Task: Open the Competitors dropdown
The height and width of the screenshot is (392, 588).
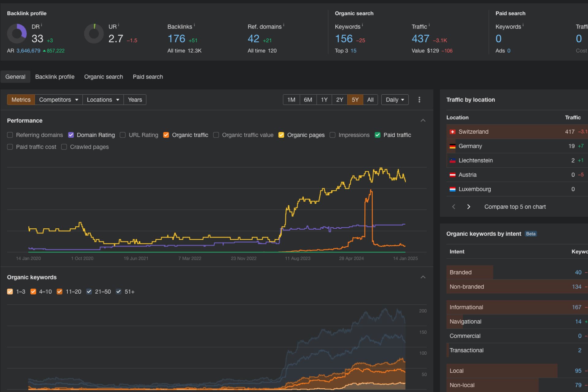Action: pos(58,100)
